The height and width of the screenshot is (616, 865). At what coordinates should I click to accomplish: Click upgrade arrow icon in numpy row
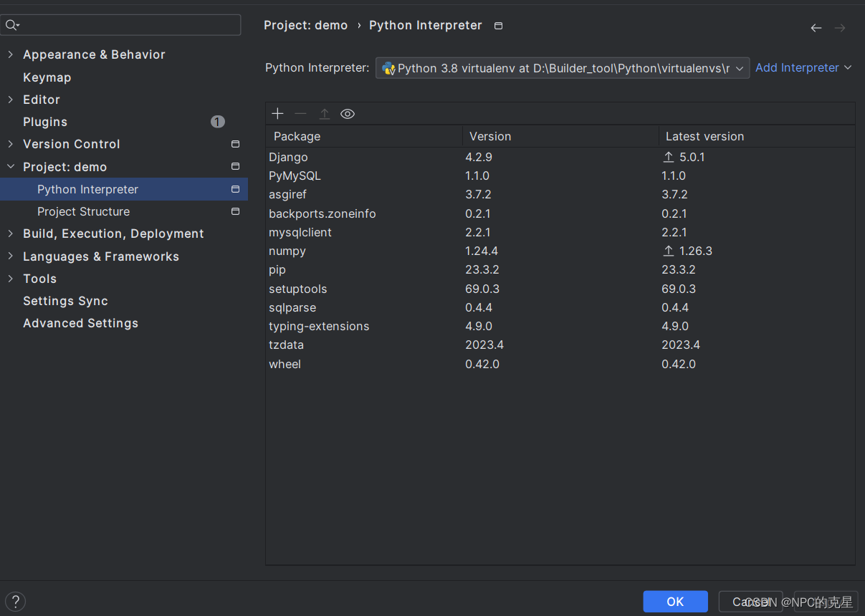pos(669,251)
